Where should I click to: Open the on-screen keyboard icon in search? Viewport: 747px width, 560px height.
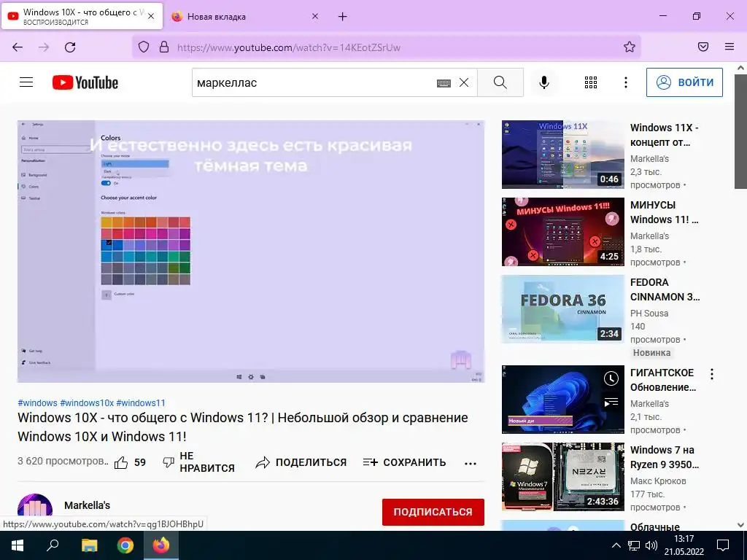[x=444, y=83]
